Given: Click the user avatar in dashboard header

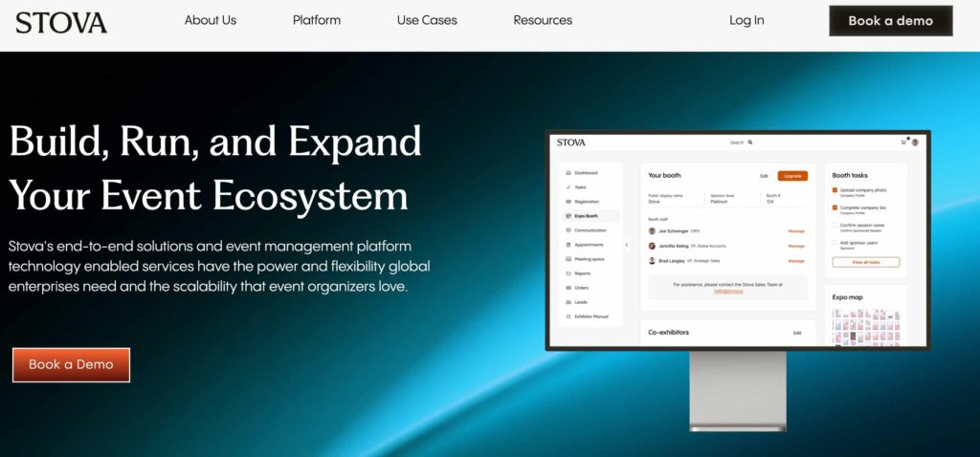Looking at the screenshot, I should pos(915,142).
